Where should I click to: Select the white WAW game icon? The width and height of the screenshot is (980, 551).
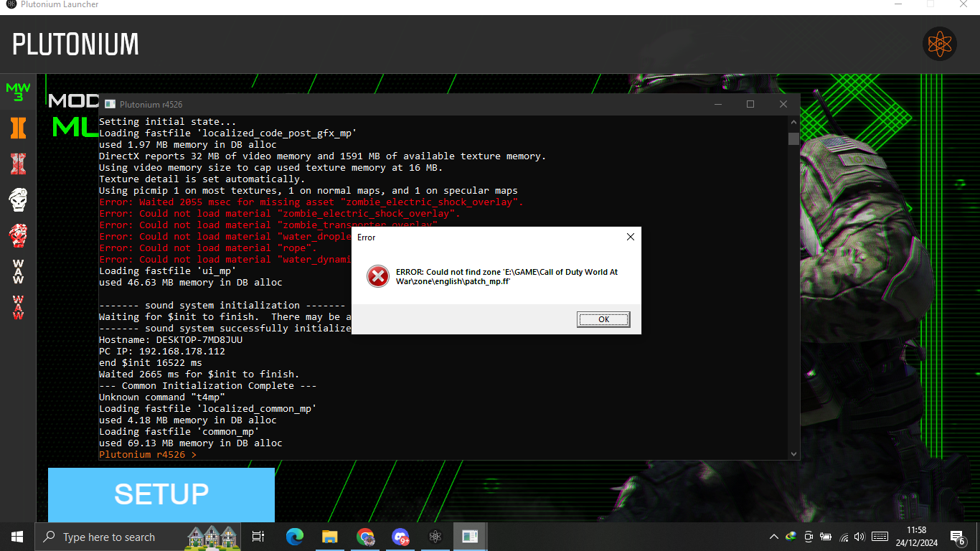[18, 272]
